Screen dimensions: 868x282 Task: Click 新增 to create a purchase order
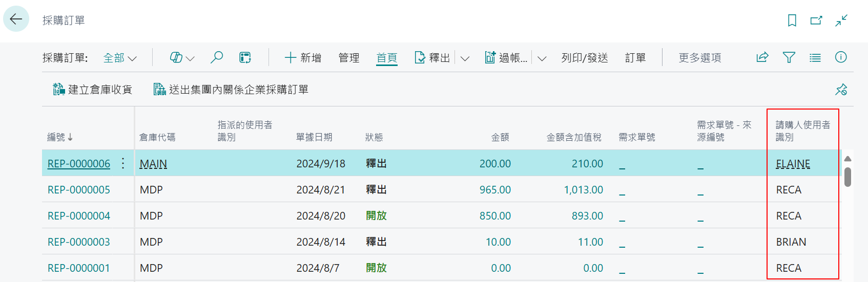(303, 58)
